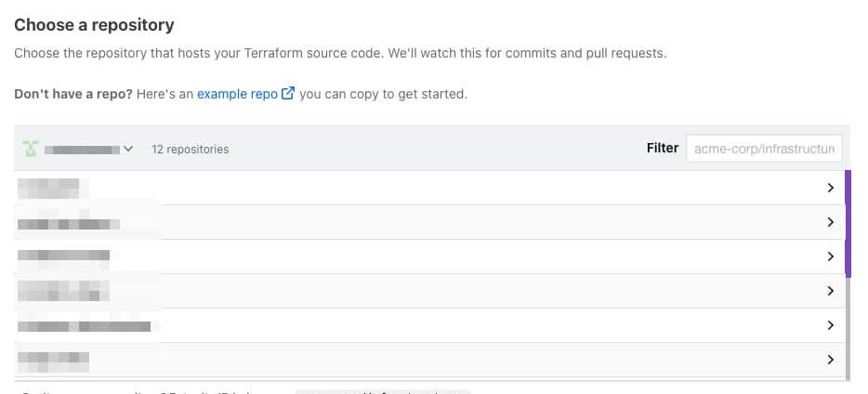The height and width of the screenshot is (394, 868).
Task: Click the chevron arrow on the fifth repository row
Action: click(830, 325)
